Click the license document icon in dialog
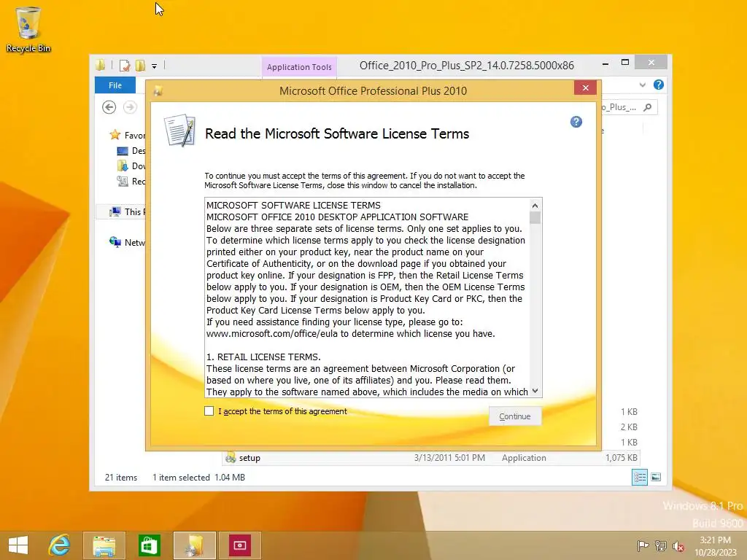The width and height of the screenshot is (747, 560). tap(179, 130)
